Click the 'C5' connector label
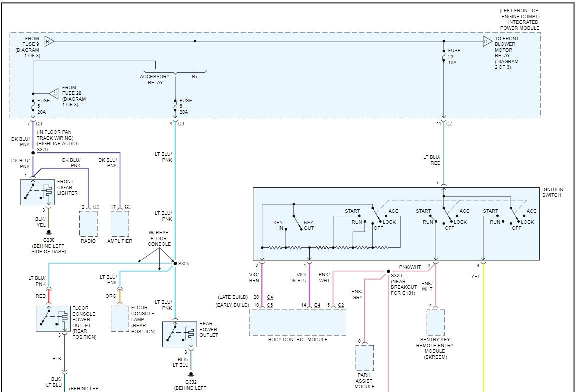The height and width of the screenshot is (392, 576). point(270,305)
